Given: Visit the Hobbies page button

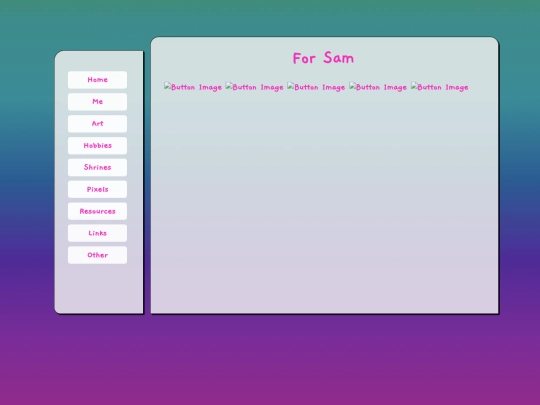Looking at the screenshot, I should [97, 146].
